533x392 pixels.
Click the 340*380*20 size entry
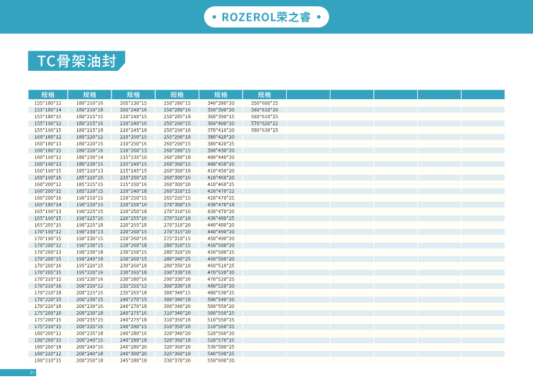click(x=221, y=102)
